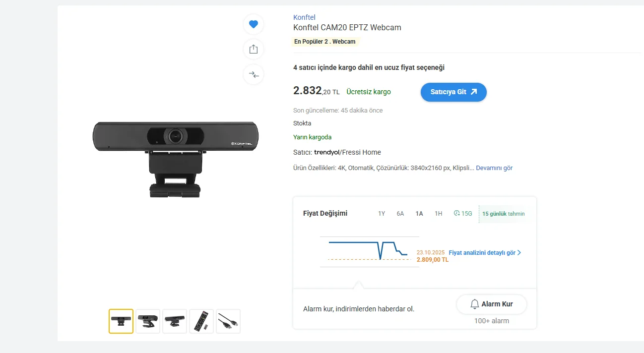Viewport: 644px width, 353px height.
Task: View the USB cable thumbnail
Action: (x=228, y=321)
